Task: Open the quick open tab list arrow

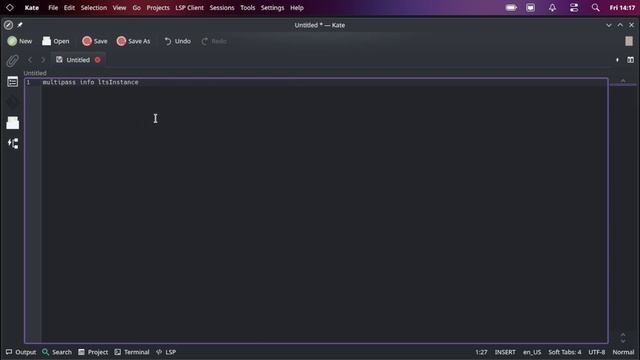Action: pyautogui.click(x=617, y=60)
